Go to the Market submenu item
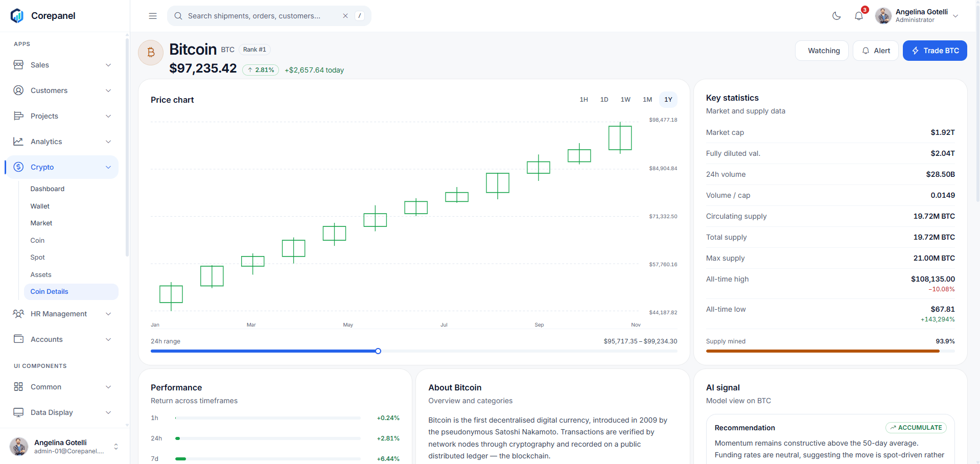 tap(41, 223)
